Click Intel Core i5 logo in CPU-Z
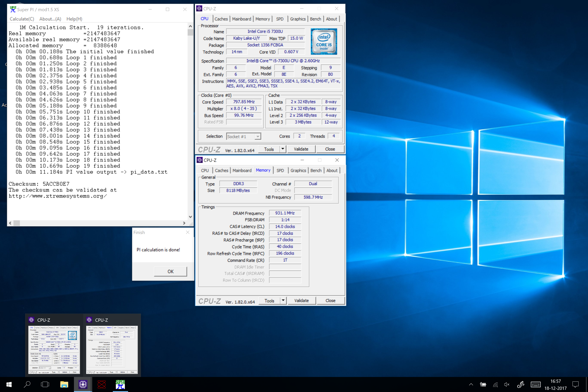 (324, 41)
